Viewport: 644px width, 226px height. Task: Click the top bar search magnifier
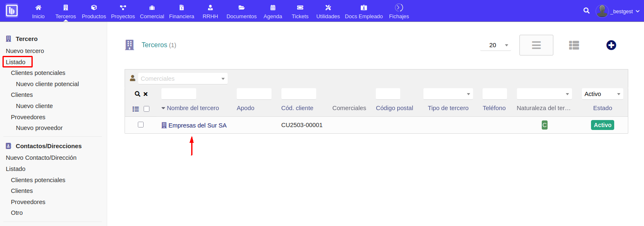pos(586,11)
